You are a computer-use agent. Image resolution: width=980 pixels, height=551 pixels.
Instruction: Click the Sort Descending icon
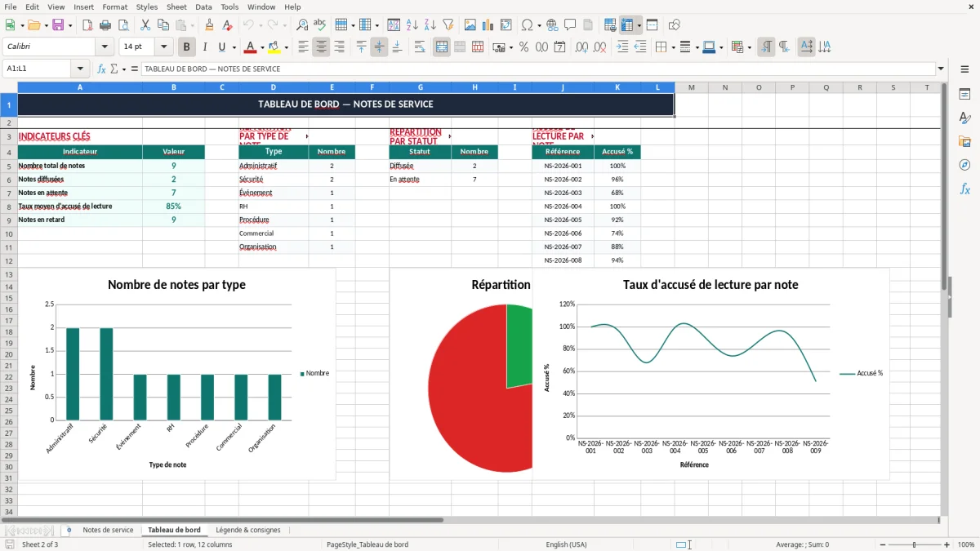[430, 25]
